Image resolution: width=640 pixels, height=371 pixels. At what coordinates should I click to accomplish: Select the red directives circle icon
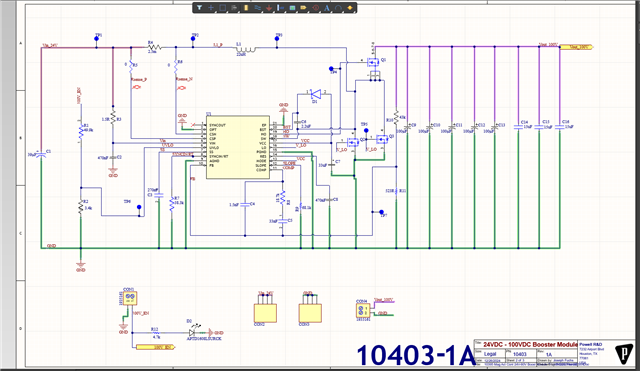316,7
